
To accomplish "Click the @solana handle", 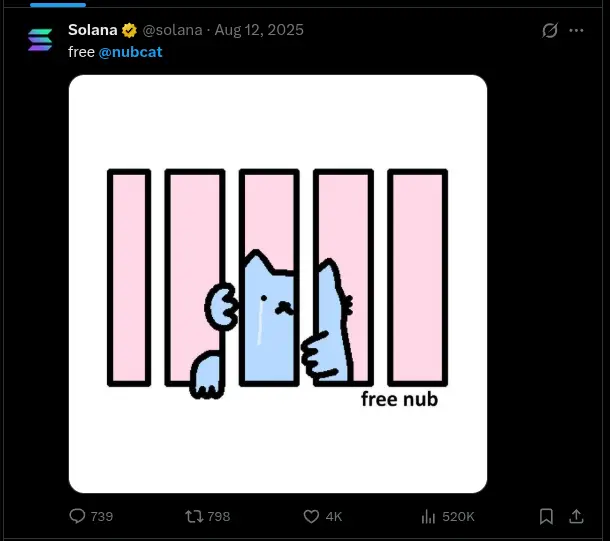I will click(172, 30).
